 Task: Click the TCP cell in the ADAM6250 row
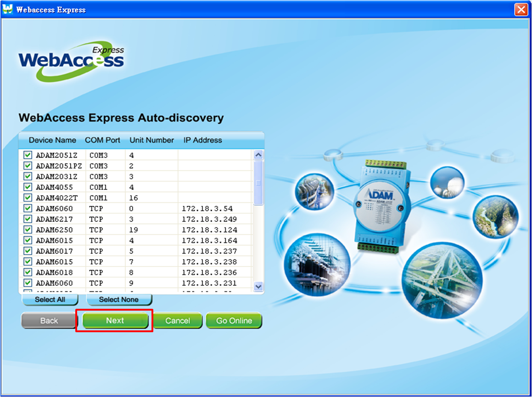[96, 230]
